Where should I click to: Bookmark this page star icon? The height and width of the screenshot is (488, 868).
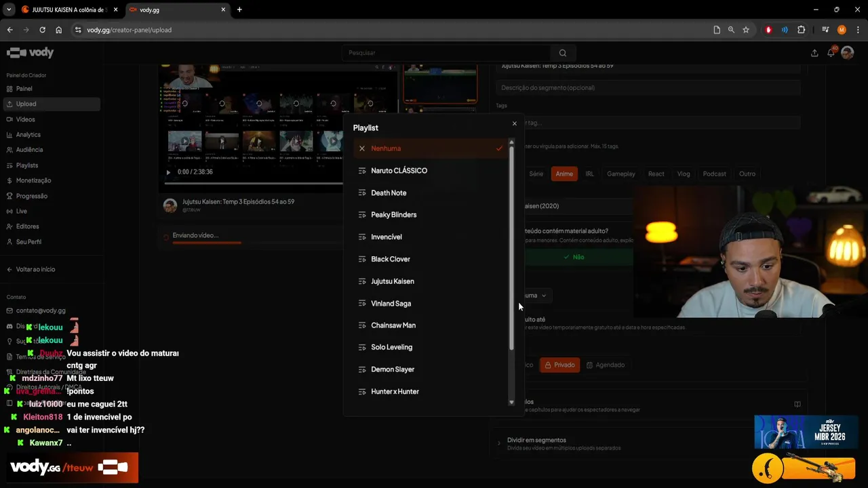coord(746,30)
